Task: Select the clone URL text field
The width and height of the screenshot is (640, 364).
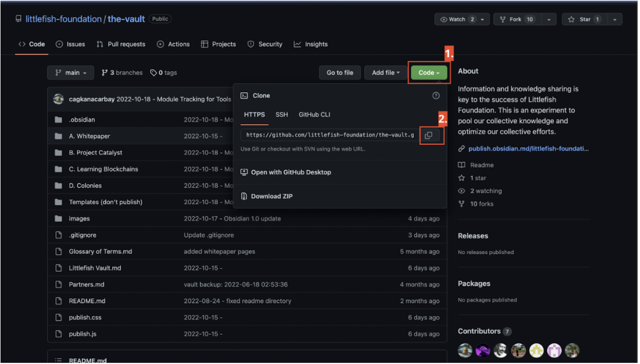Action: click(x=329, y=135)
